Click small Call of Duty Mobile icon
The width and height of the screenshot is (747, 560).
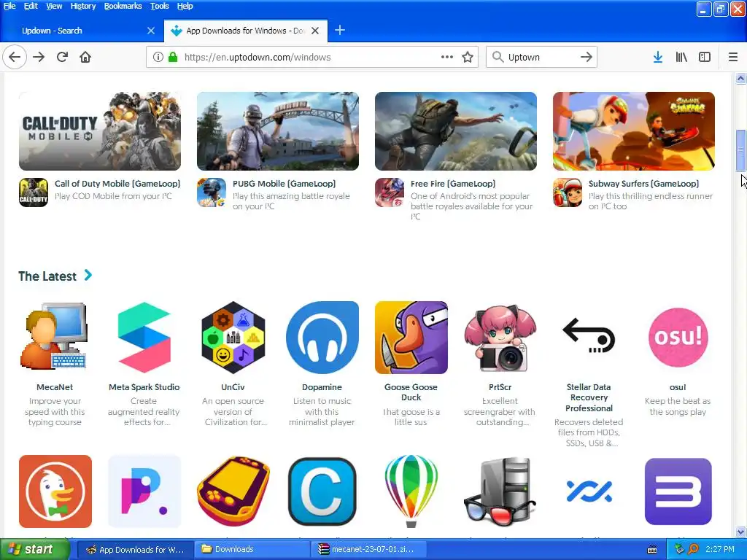click(34, 192)
